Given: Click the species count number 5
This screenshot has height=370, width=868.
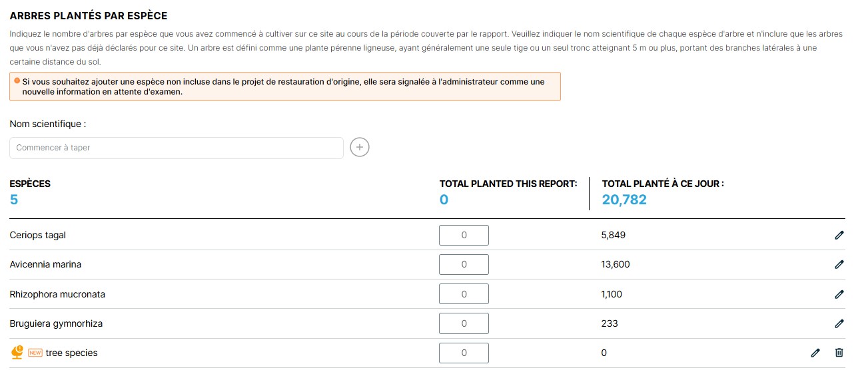Looking at the screenshot, I should [x=14, y=200].
